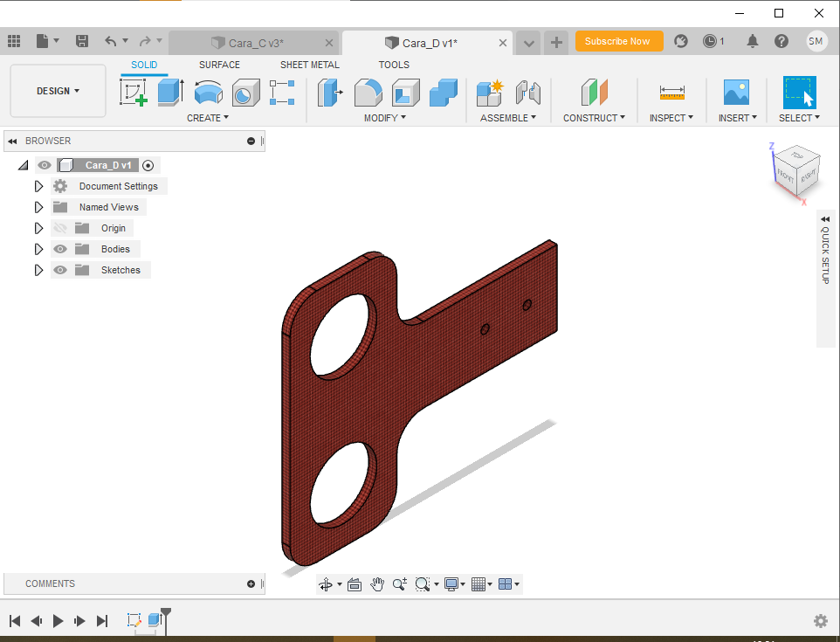Image resolution: width=840 pixels, height=642 pixels.
Task: Hide the Sketches folder via eye
Action: (60, 270)
